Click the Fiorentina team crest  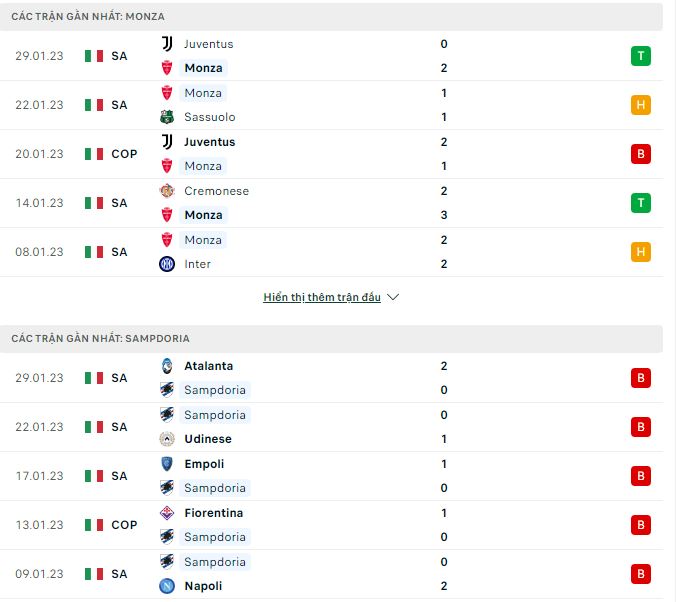167,513
